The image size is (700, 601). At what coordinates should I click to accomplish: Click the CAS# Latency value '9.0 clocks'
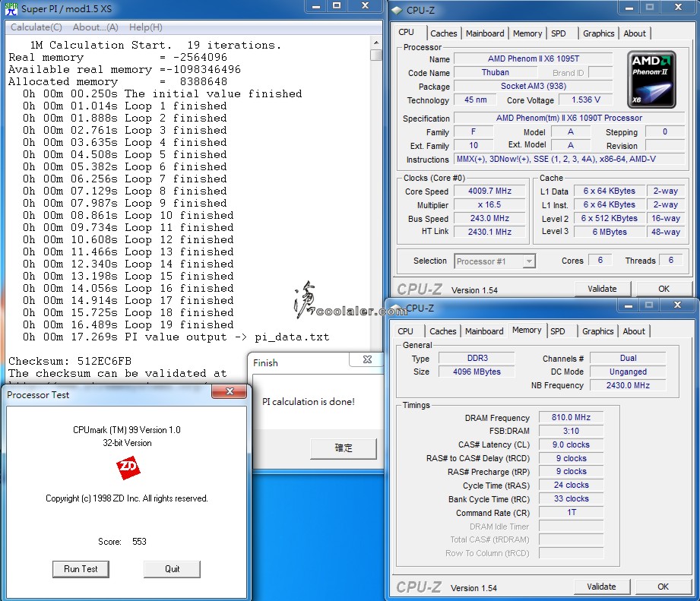coord(571,444)
